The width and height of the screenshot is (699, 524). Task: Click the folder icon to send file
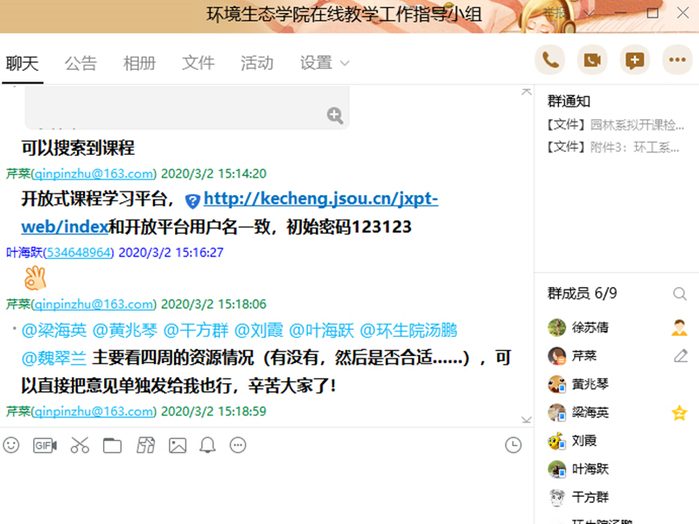[x=112, y=445]
